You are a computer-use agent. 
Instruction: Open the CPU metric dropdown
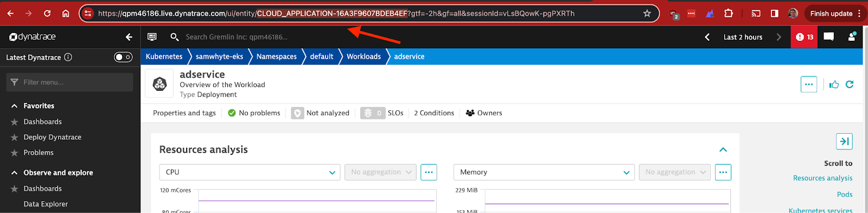coord(250,172)
